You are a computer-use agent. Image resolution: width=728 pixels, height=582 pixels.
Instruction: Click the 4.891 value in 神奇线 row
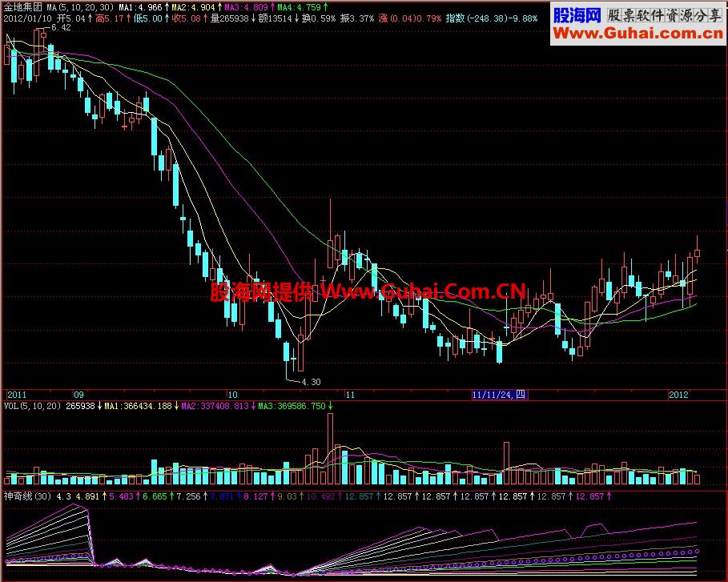click(88, 496)
